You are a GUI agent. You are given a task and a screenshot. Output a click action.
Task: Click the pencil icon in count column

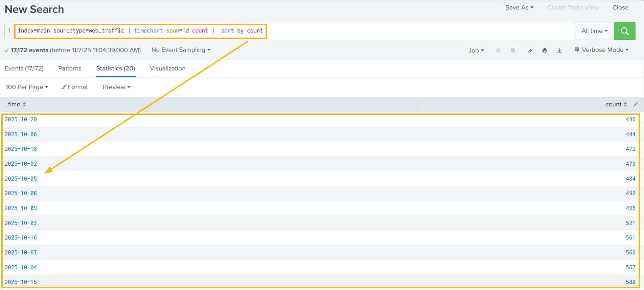click(636, 104)
